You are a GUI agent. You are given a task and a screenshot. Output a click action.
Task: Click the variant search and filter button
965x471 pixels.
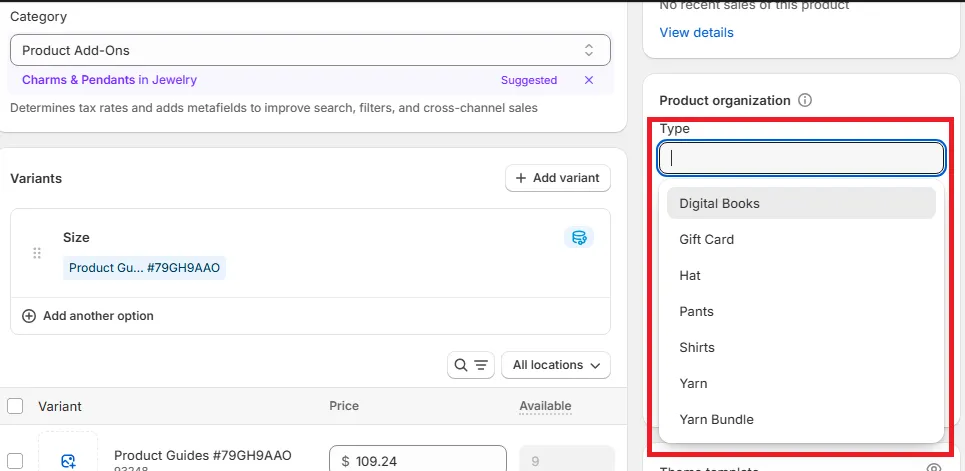(471, 365)
